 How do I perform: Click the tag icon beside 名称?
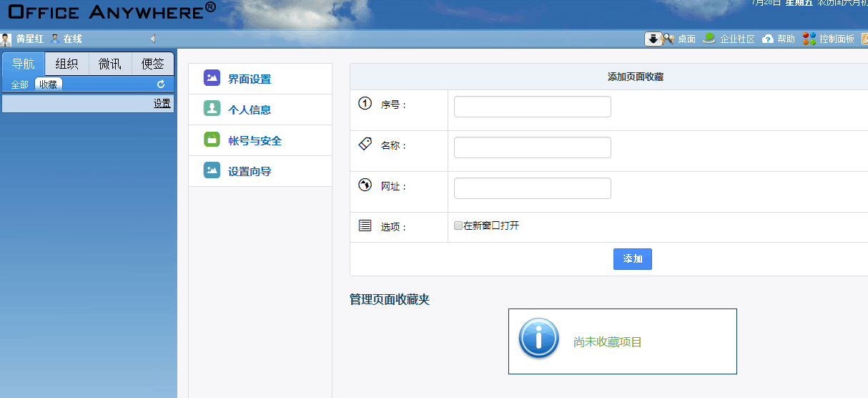point(365,144)
